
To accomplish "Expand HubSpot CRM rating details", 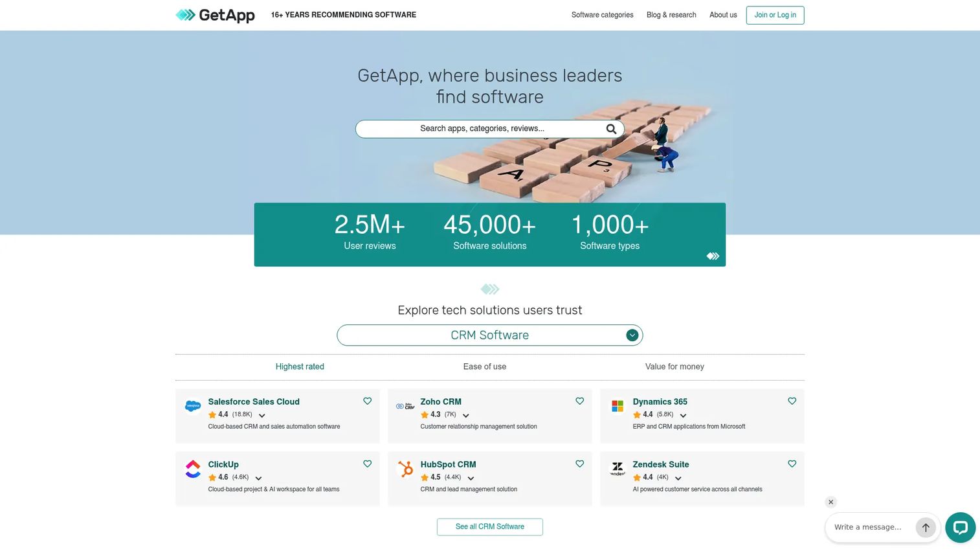I will (471, 478).
